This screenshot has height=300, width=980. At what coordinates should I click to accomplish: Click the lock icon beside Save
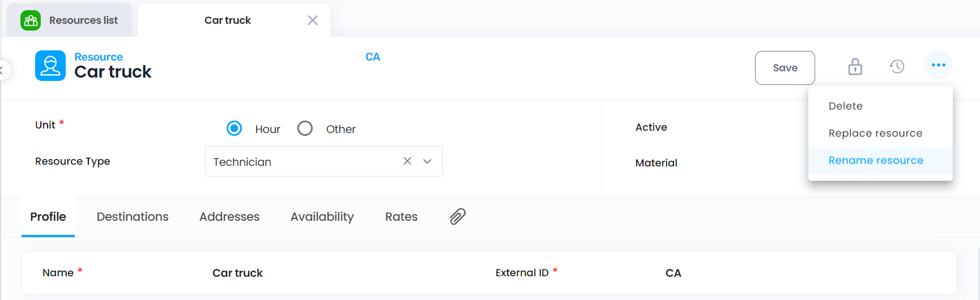pos(855,67)
